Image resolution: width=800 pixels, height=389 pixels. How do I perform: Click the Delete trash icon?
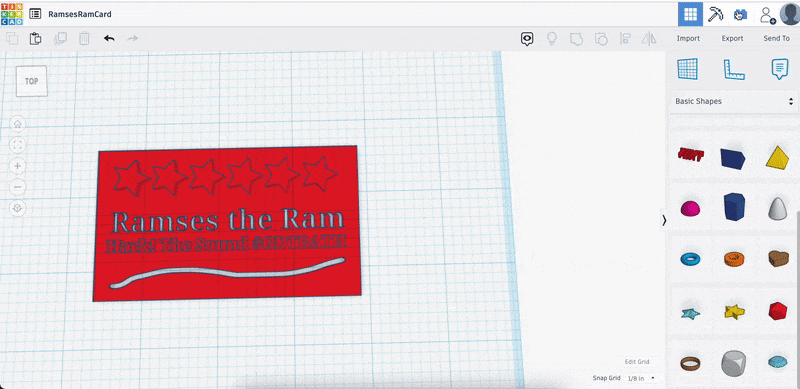[84, 38]
